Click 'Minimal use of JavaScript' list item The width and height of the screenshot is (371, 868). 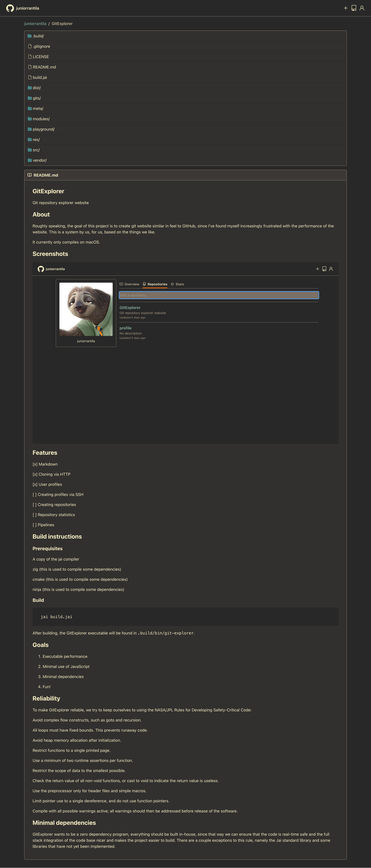(x=66, y=667)
